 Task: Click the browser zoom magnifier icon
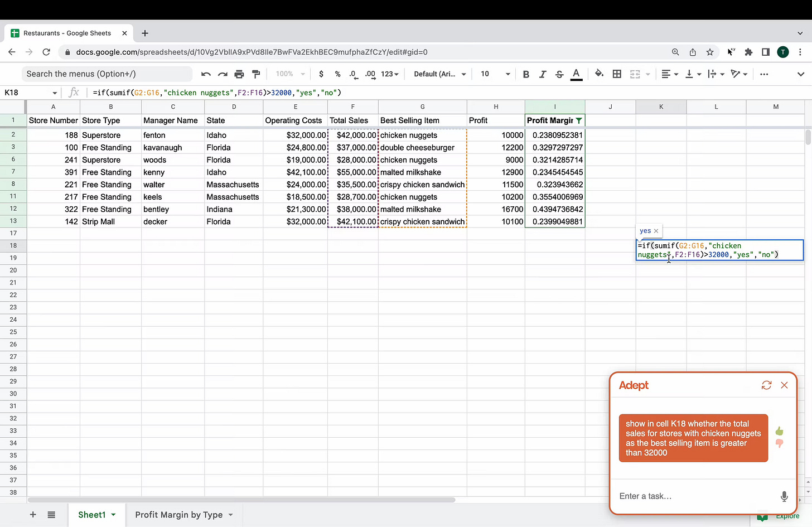(675, 52)
